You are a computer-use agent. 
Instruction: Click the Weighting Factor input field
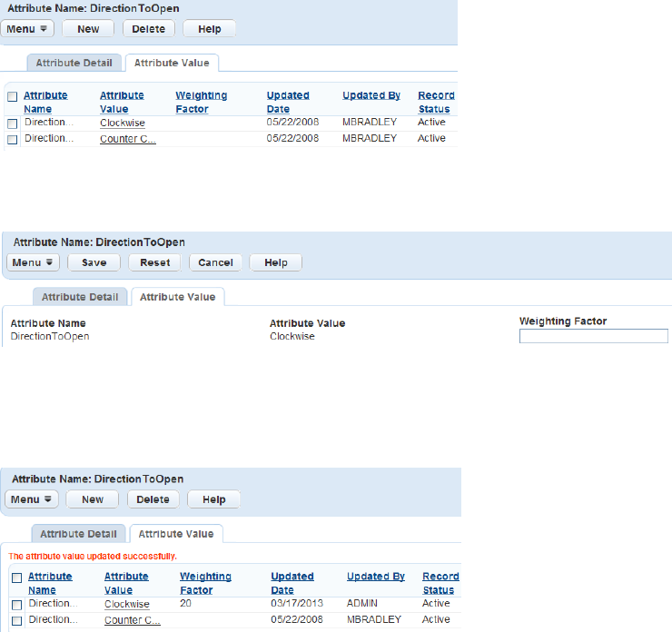coord(593,336)
